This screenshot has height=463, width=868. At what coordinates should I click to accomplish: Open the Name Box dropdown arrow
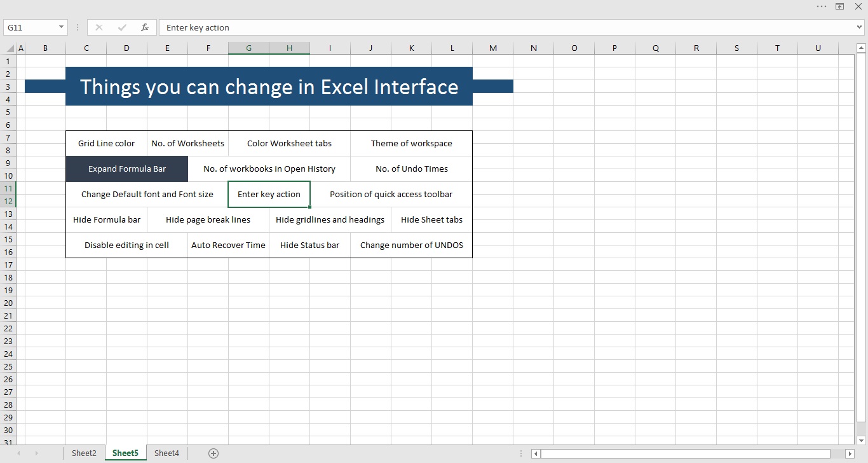(62, 27)
